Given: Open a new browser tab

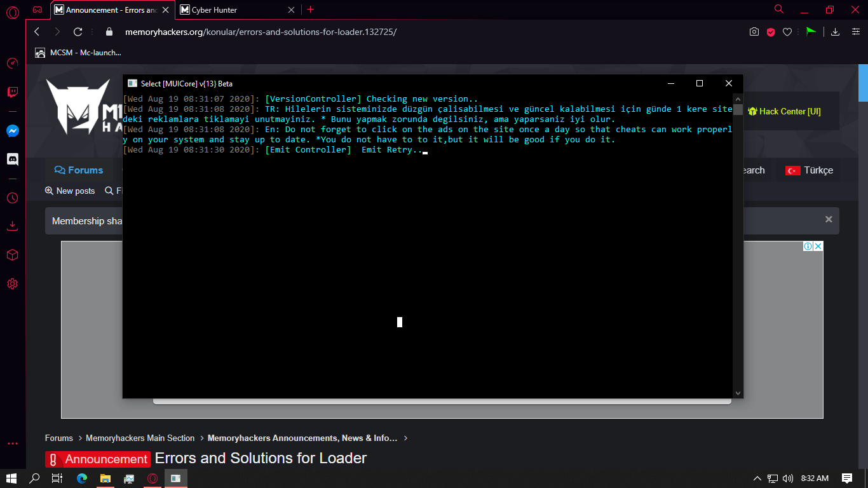Looking at the screenshot, I should pyautogui.click(x=310, y=10).
